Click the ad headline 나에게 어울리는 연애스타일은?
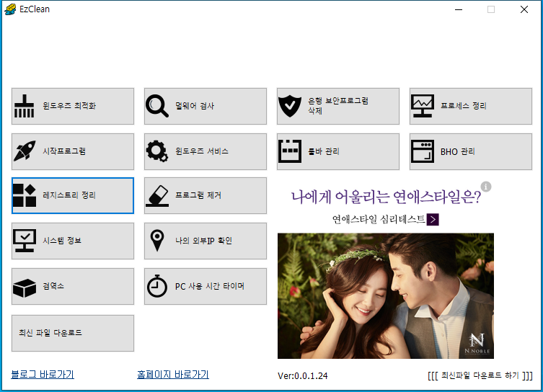Screen dimensions: 543x392 click(x=386, y=197)
